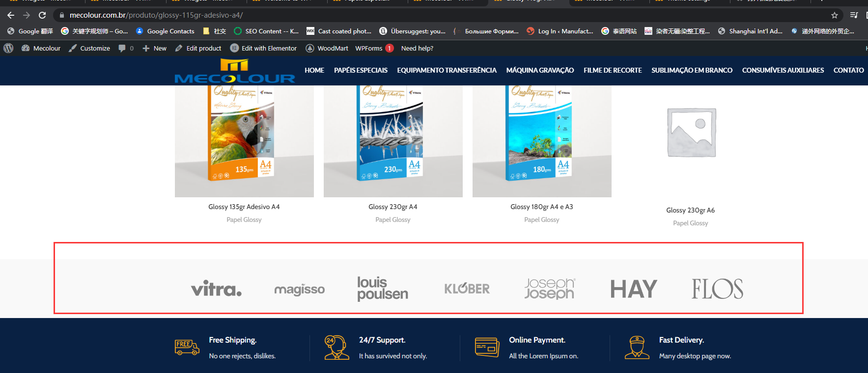Reload the page with the refresh icon

(x=42, y=15)
